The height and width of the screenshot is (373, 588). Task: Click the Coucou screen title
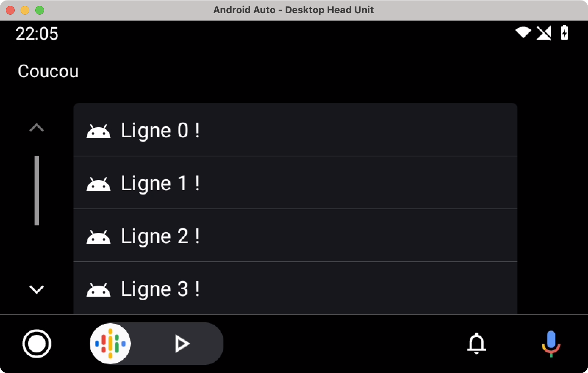coord(48,71)
